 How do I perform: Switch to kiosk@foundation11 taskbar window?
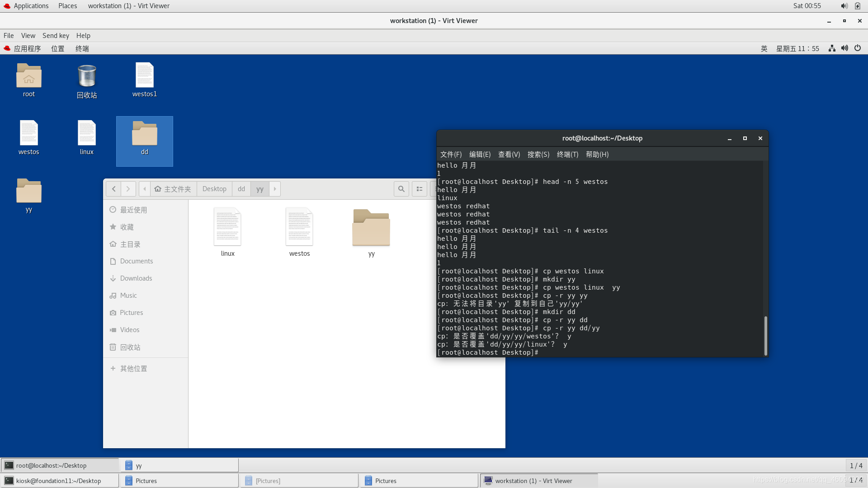click(x=59, y=481)
